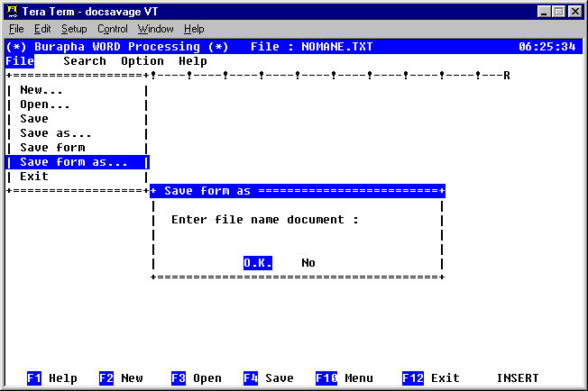Click the R right-margin marker on ruler
Screen dimensions: 588x391
507,76
